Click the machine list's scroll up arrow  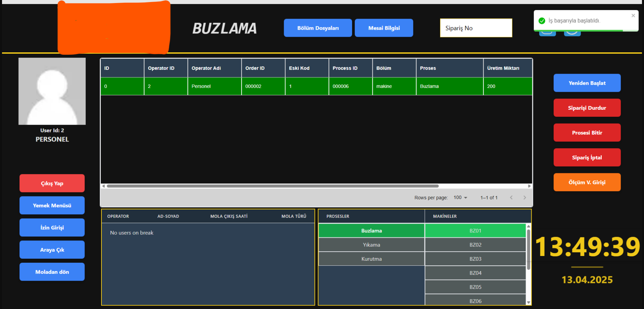tap(528, 226)
